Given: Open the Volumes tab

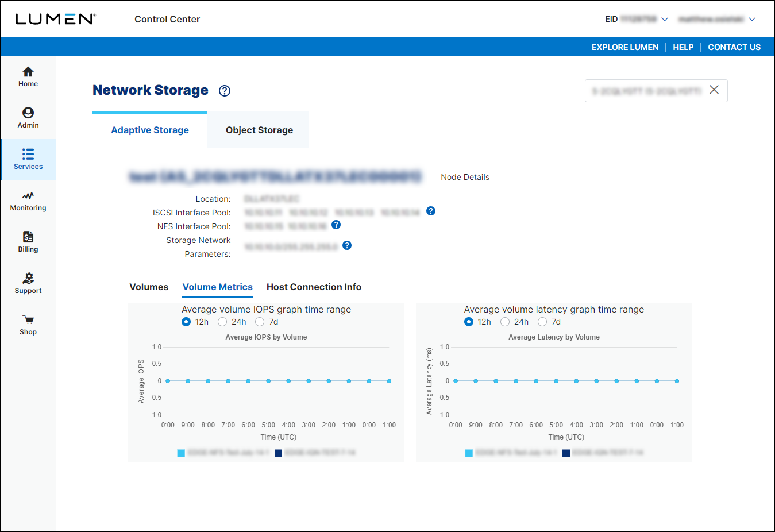Looking at the screenshot, I should (149, 287).
